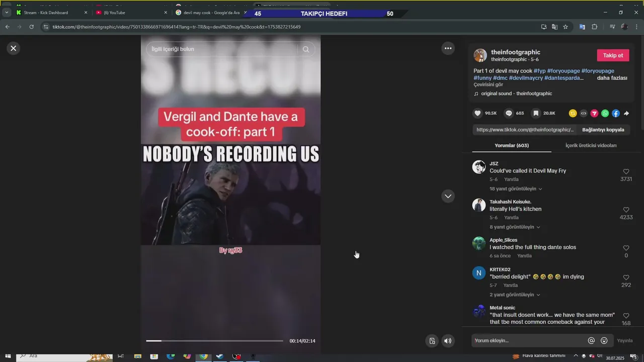Image resolution: width=644 pixels, height=362 pixels.
Task: Bookmark this page with star icon
Action: pyautogui.click(x=566, y=27)
